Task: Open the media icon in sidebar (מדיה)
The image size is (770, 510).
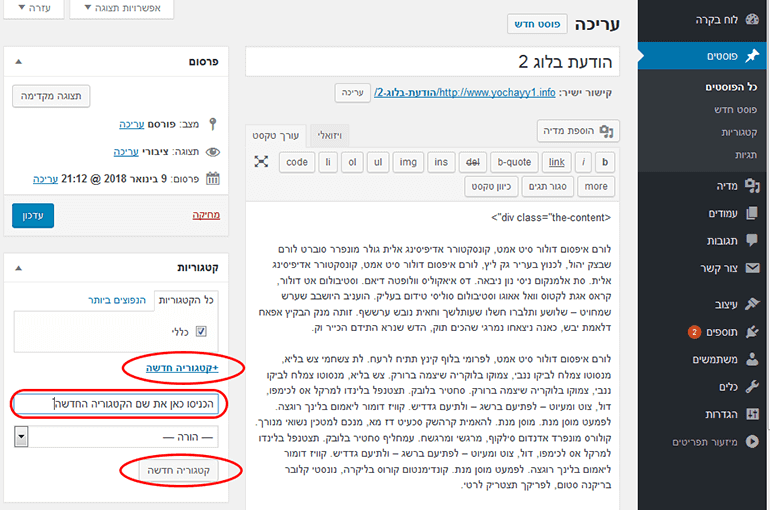Action: point(752,186)
